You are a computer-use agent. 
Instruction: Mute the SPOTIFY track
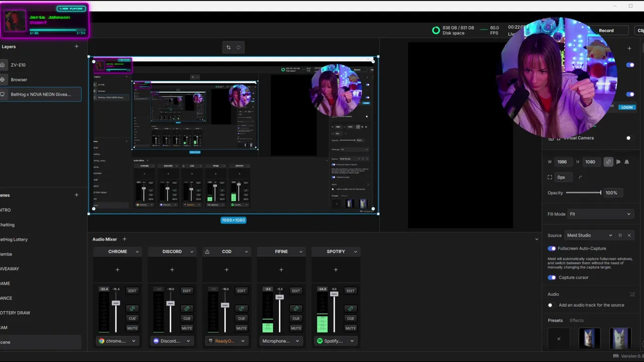click(351, 328)
